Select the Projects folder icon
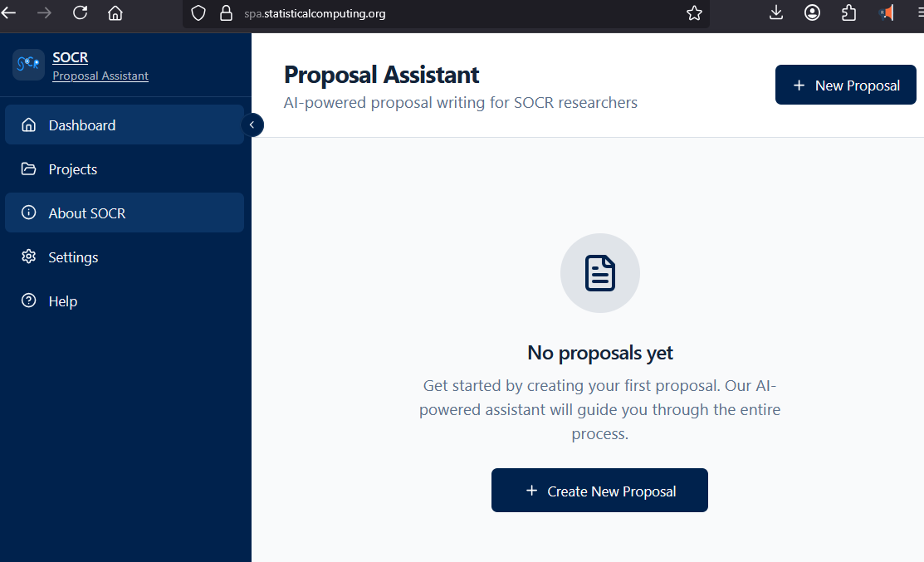The height and width of the screenshot is (562, 924). [x=31, y=169]
